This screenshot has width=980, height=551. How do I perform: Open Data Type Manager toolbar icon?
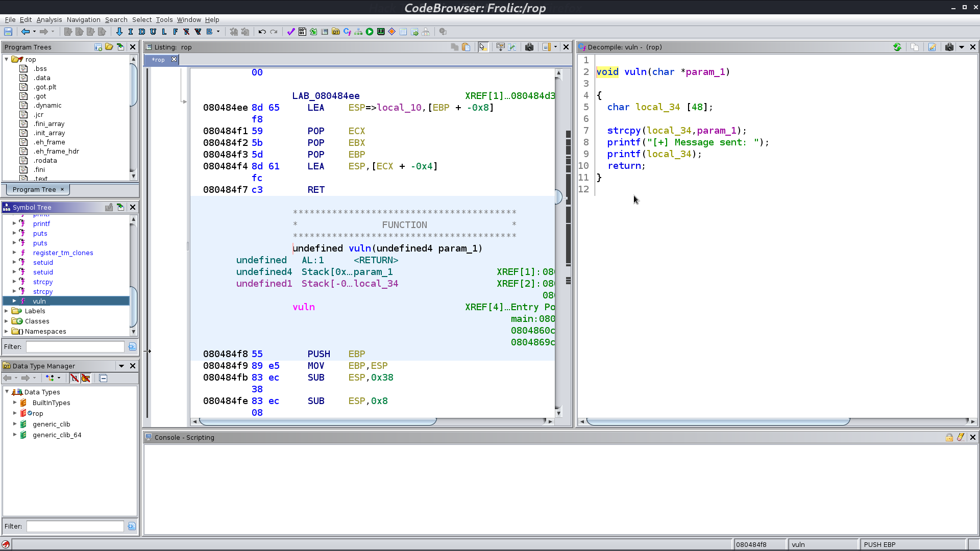(336, 32)
